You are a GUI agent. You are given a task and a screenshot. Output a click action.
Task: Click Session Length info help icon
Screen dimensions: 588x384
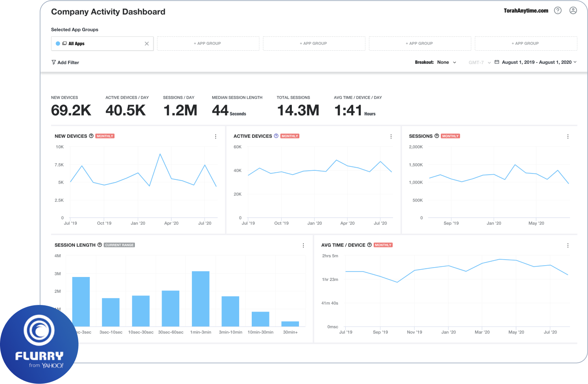click(x=100, y=245)
